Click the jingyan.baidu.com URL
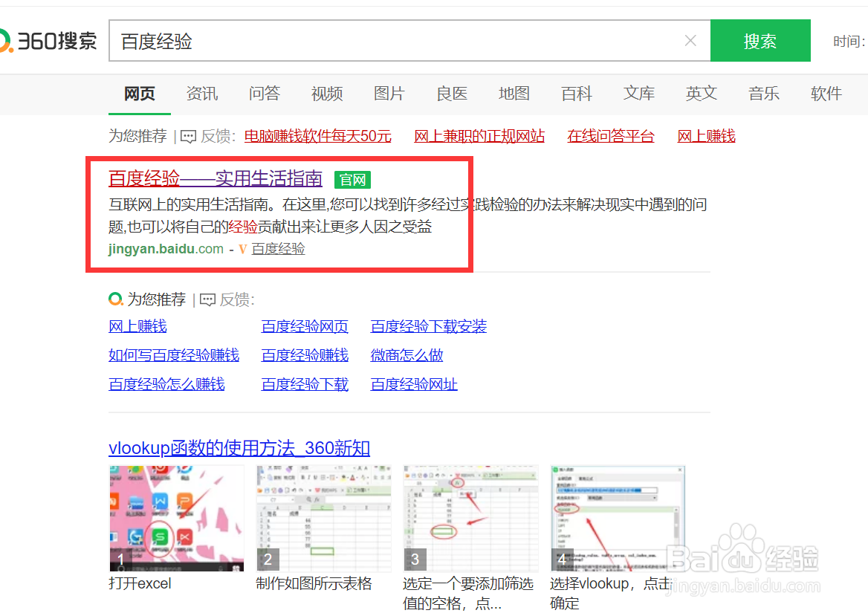The width and height of the screenshot is (868, 616). pos(166,249)
